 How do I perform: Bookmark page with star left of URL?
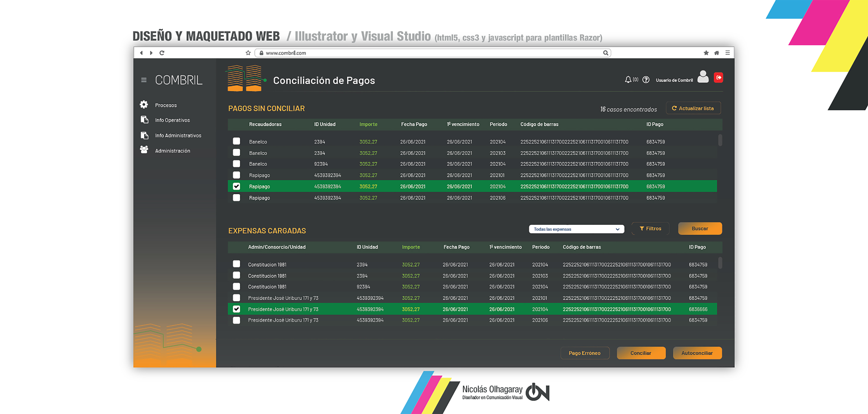coord(248,53)
